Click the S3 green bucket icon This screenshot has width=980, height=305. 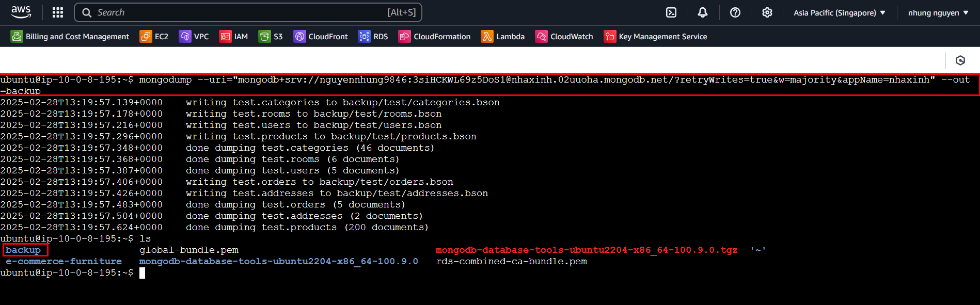(264, 37)
